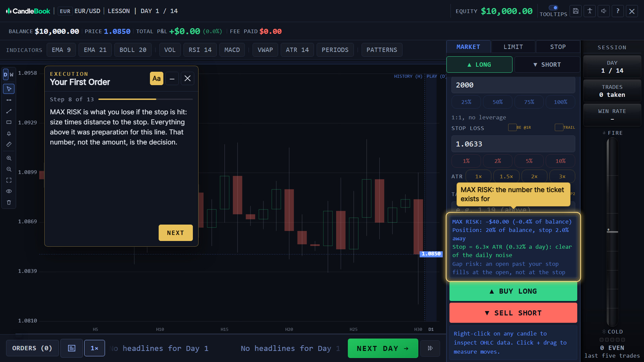Toggle the Tooltips switch

pos(553,8)
